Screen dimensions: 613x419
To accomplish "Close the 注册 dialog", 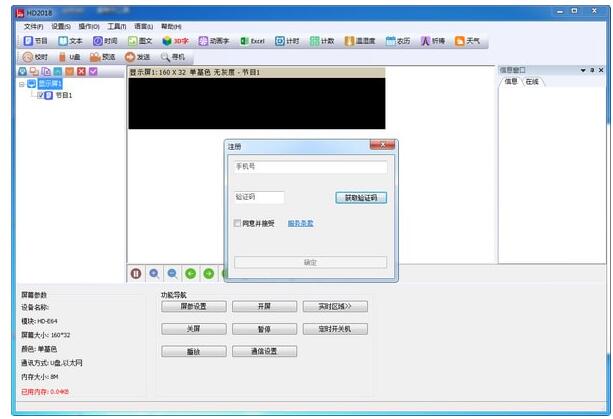I will pos(382,145).
